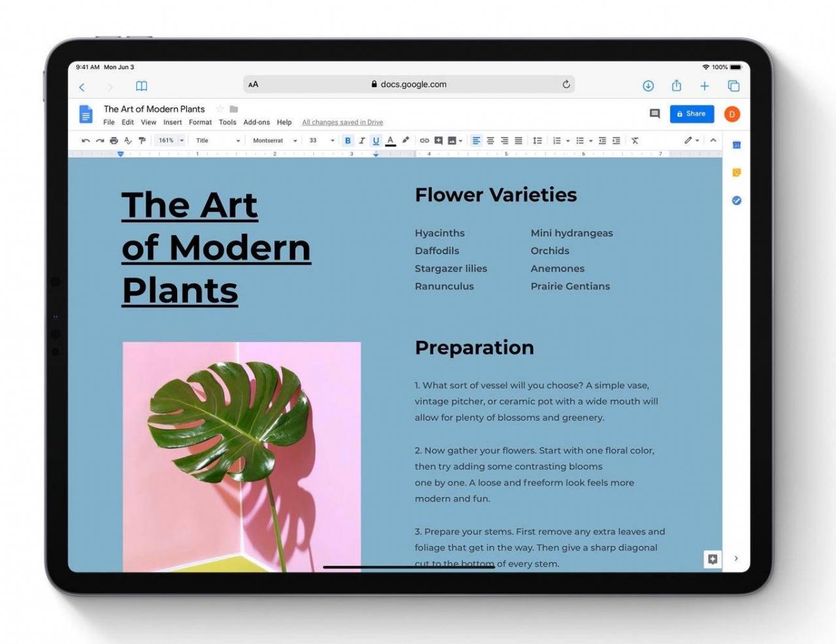The width and height of the screenshot is (836, 644).
Task: Open the text color picker
Action: coord(390,140)
